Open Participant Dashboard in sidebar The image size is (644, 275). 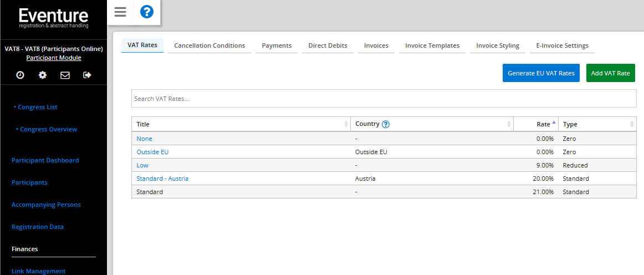click(x=45, y=160)
